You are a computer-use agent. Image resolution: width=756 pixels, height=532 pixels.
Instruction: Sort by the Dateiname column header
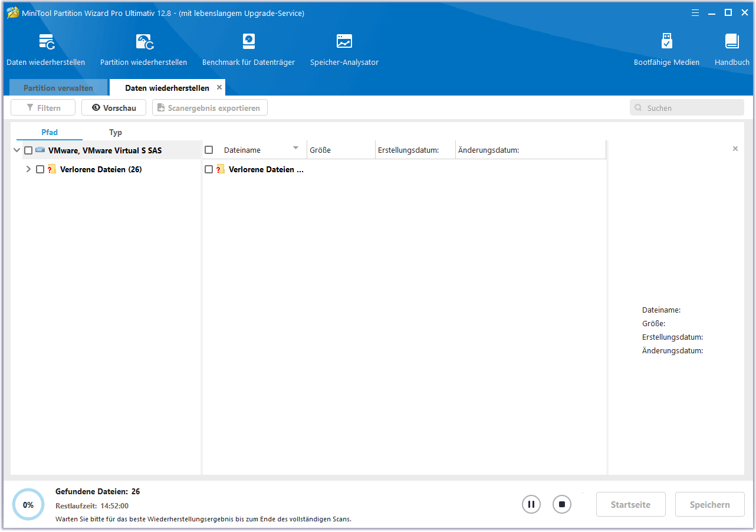pyautogui.click(x=255, y=150)
